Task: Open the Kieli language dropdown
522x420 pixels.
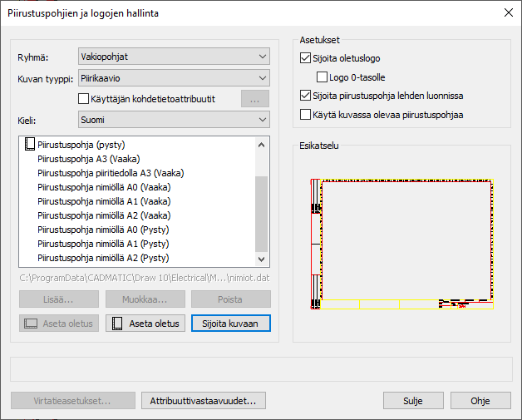Action: (173, 120)
